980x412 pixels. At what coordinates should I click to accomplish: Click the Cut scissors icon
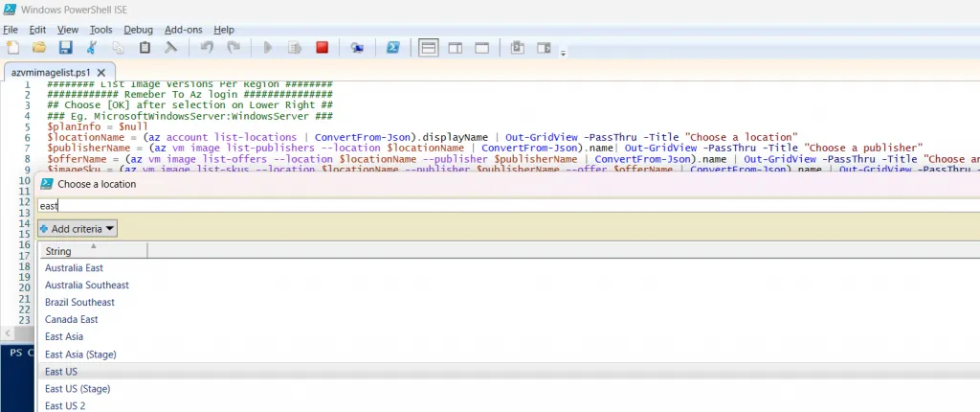pyautogui.click(x=92, y=47)
